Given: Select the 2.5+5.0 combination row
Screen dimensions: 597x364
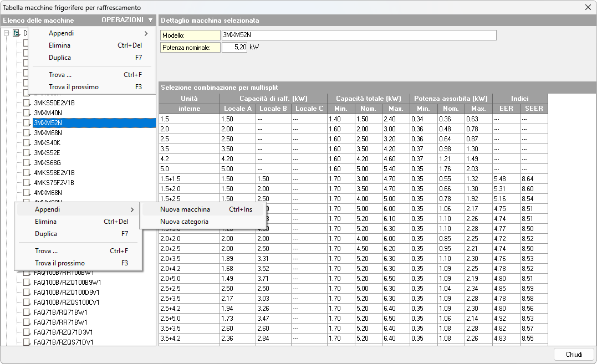Looking at the screenshot, I should (169, 319).
